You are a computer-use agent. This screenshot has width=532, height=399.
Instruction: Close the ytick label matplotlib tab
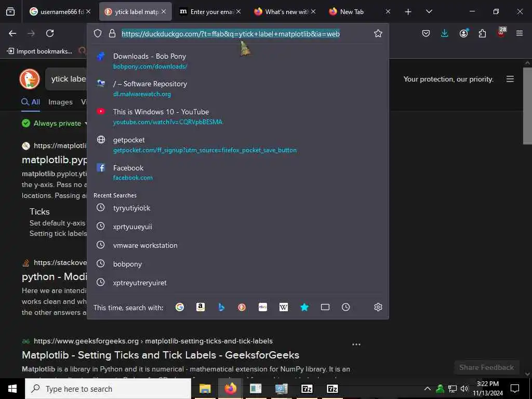coord(164,11)
